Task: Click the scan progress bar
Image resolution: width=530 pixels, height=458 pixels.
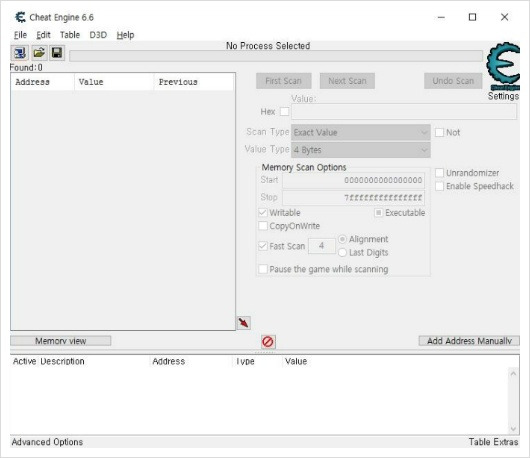Action: click(276, 56)
